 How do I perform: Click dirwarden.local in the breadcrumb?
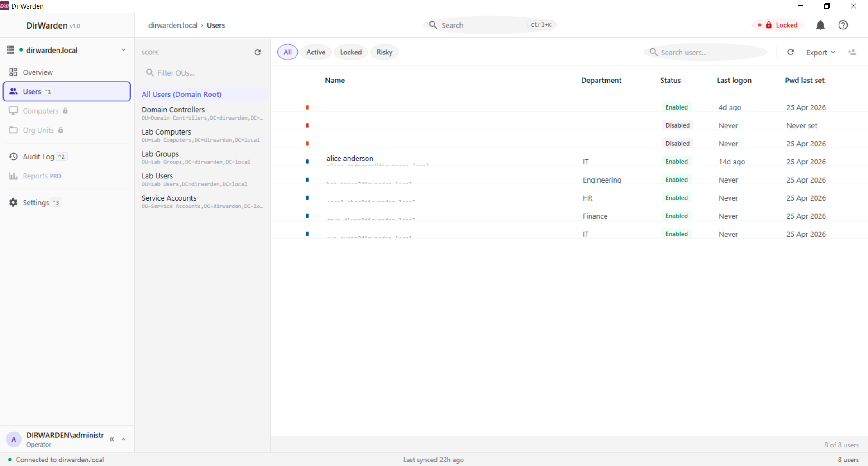(173, 25)
